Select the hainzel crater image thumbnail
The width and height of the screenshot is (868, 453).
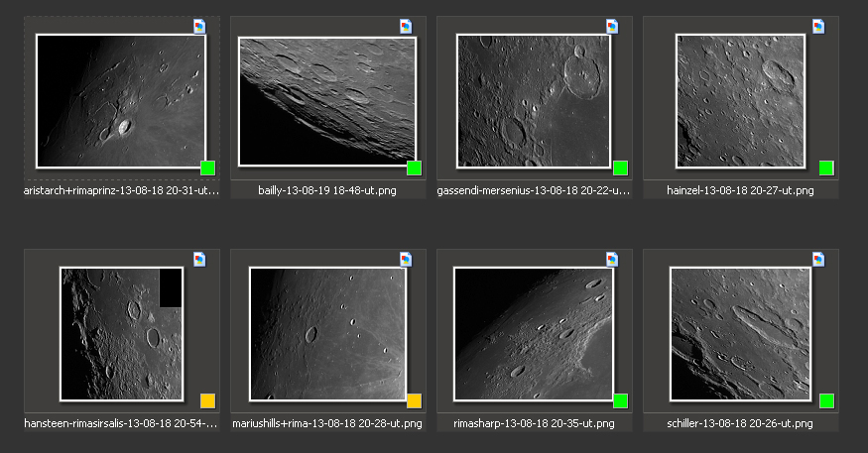(x=740, y=101)
